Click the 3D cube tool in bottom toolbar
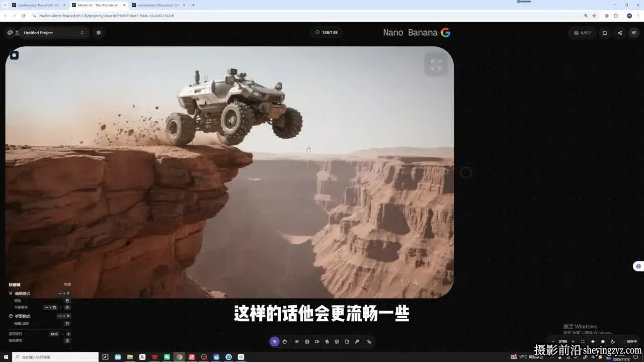This screenshot has width=644, height=362. point(337,341)
